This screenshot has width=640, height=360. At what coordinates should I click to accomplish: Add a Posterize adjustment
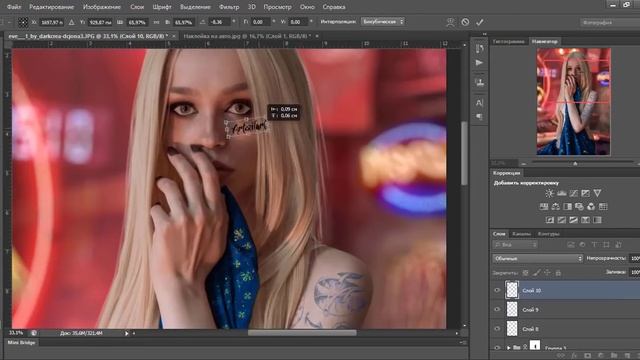[x=562, y=220]
